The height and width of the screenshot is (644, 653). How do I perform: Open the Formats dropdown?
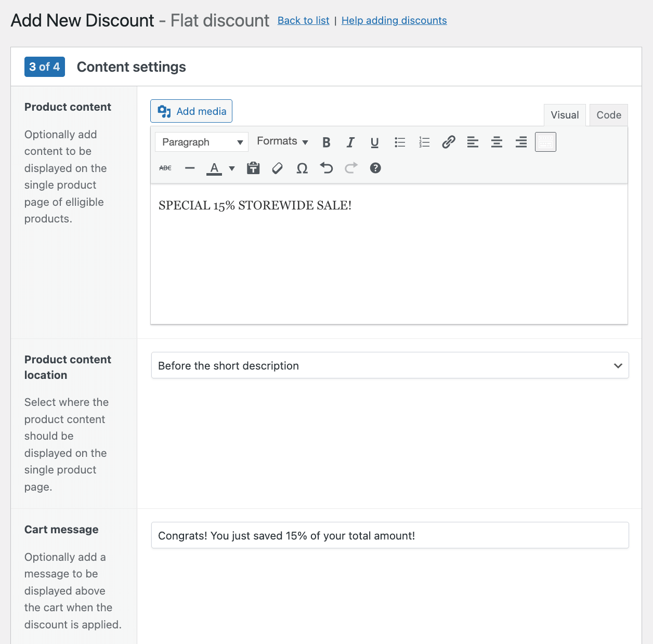(281, 141)
